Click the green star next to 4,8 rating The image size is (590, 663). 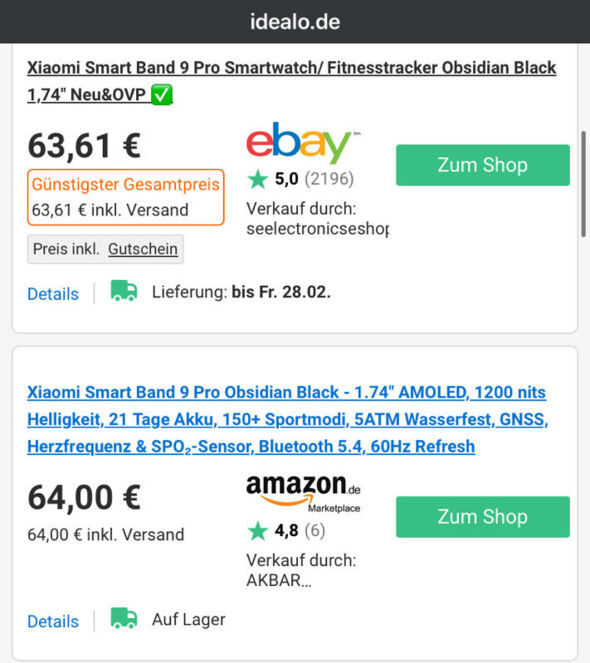[x=258, y=531]
